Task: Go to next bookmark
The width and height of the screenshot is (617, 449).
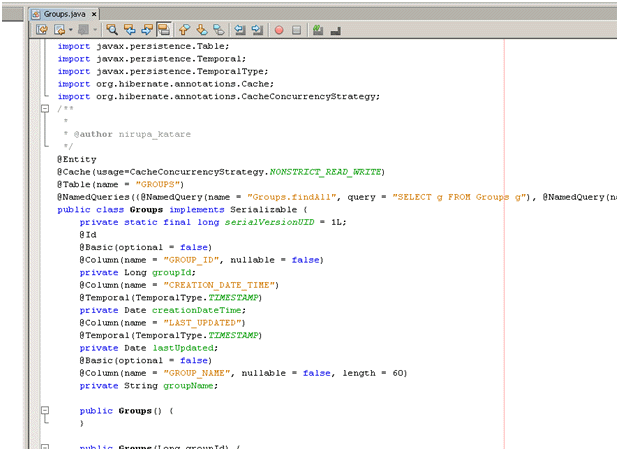Action: [201, 30]
